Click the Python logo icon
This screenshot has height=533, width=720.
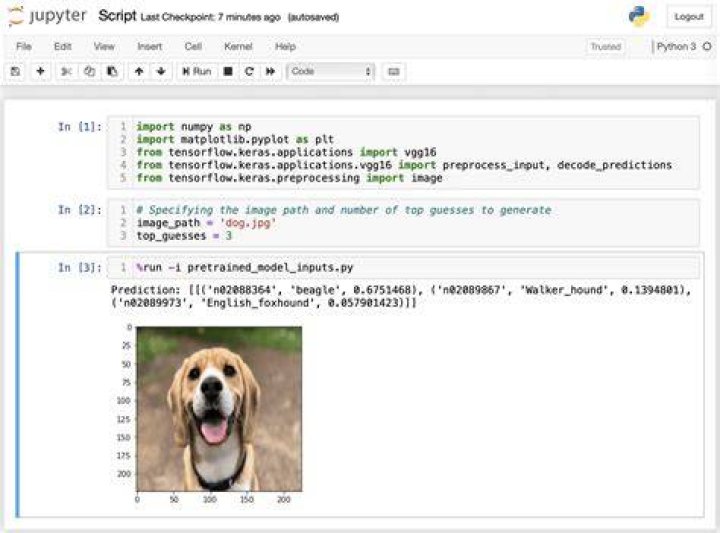coord(639,17)
